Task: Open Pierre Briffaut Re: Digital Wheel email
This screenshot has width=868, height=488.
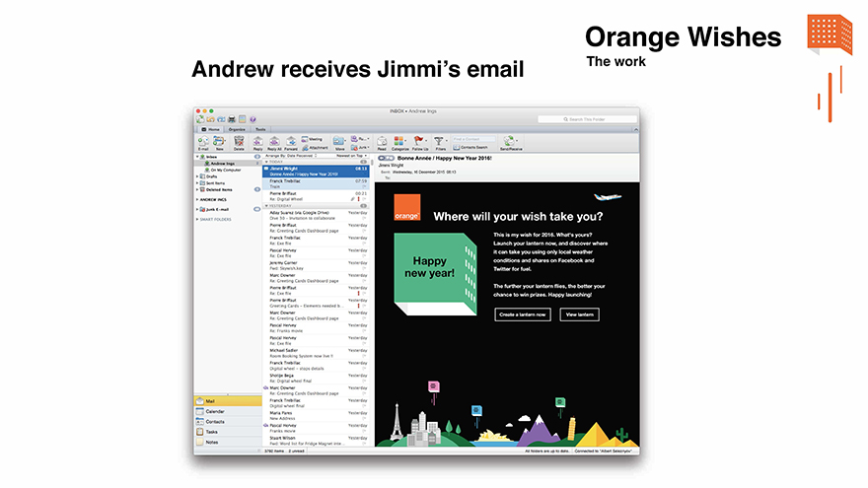Action: [316, 196]
